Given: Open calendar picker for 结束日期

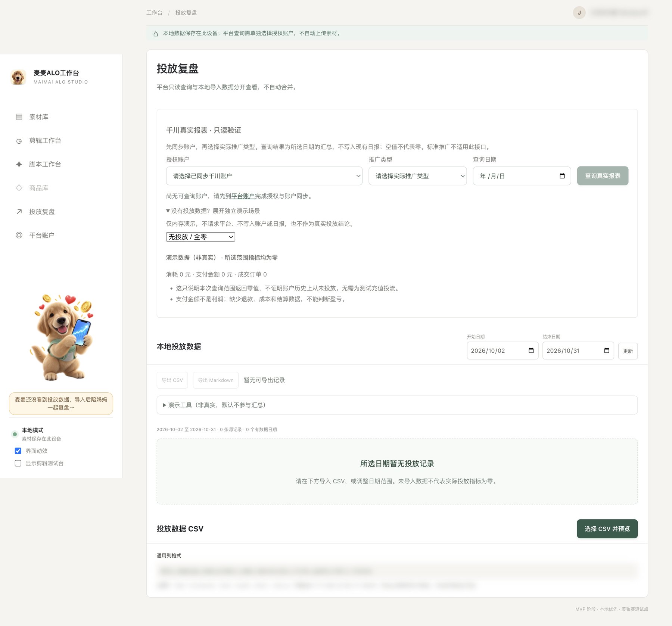Looking at the screenshot, I should [x=607, y=351].
